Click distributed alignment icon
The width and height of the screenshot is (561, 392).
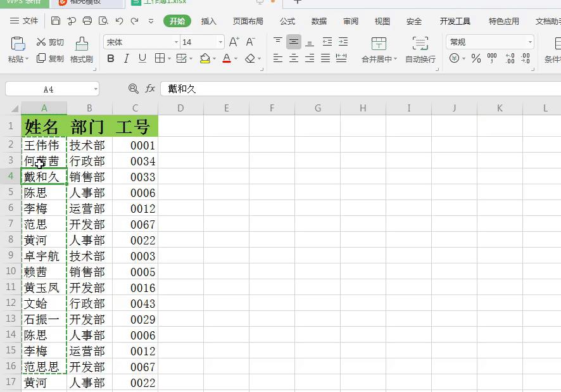pyautogui.click(x=341, y=58)
